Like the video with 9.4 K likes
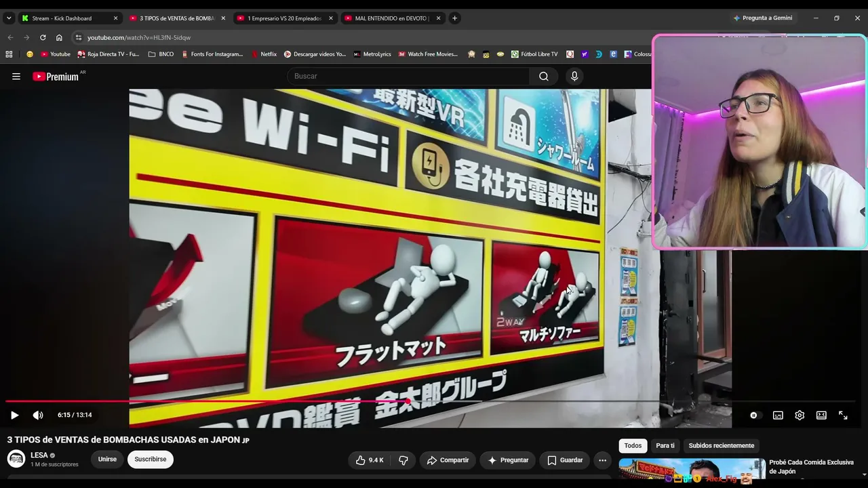Screen dimensions: 868x488 point(370,460)
